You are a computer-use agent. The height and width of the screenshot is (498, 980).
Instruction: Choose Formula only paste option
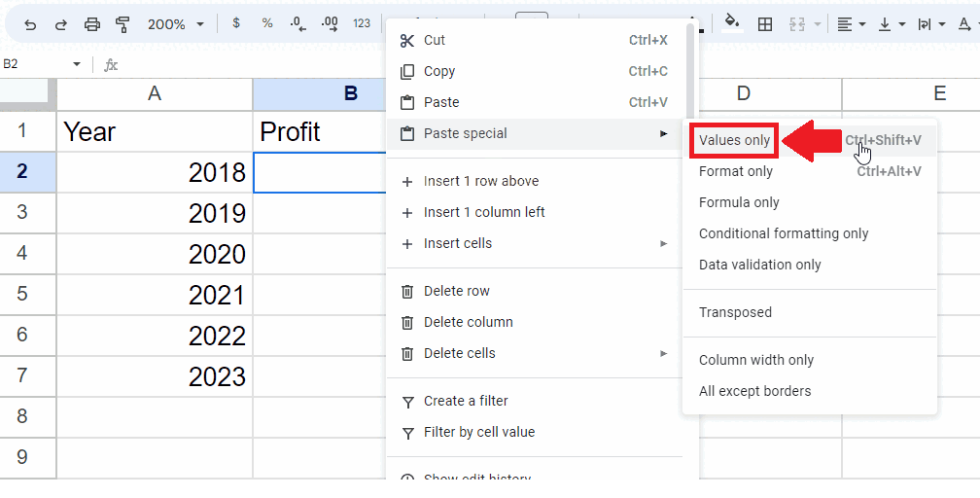(810, 202)
